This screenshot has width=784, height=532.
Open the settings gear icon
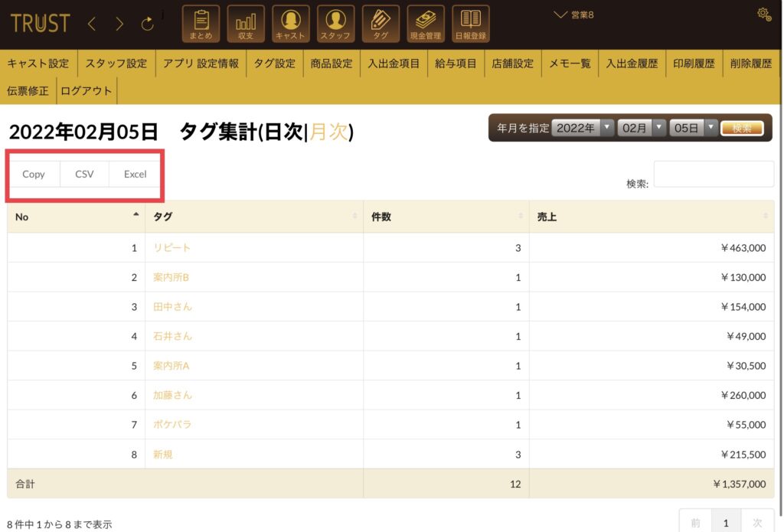[x=763, y=14]
